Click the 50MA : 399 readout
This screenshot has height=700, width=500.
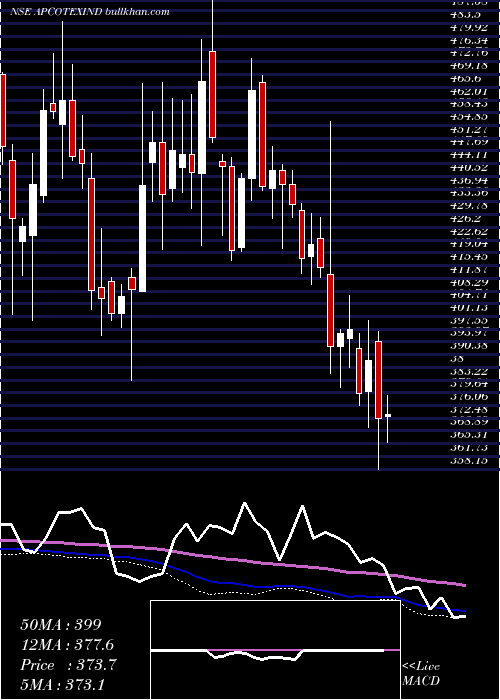click(x=61, y=625)
